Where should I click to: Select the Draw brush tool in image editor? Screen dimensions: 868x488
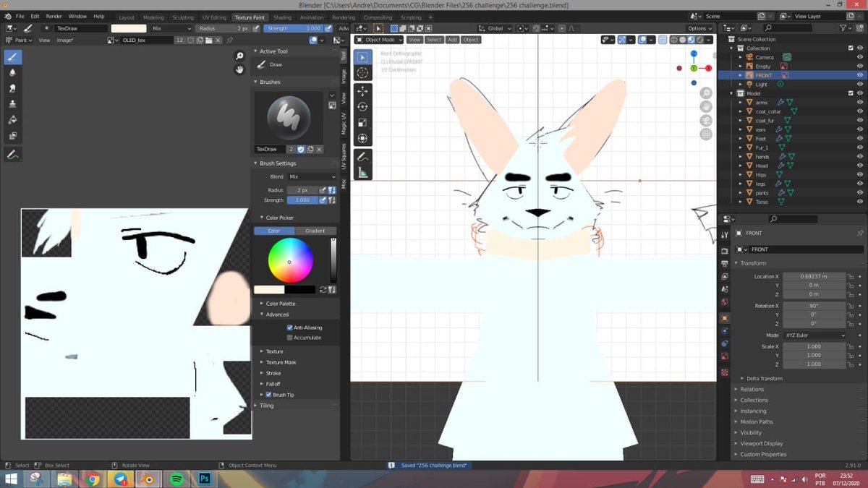point(13,57)
